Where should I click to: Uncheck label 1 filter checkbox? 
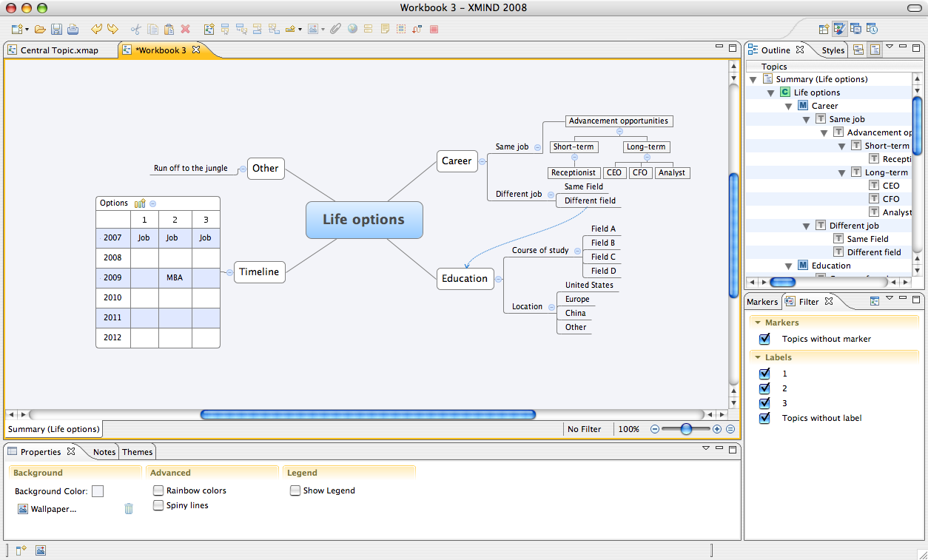(x=765, y=374)
